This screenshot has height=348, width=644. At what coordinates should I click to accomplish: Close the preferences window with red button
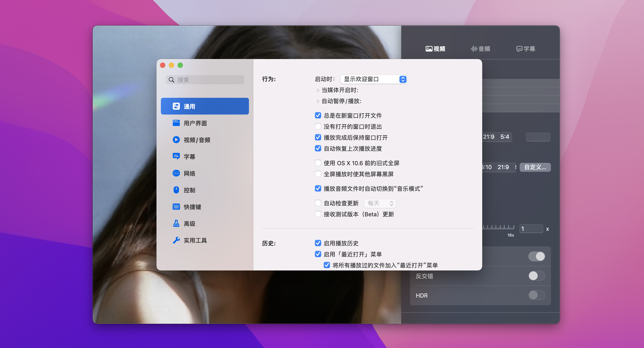point(163,65)
